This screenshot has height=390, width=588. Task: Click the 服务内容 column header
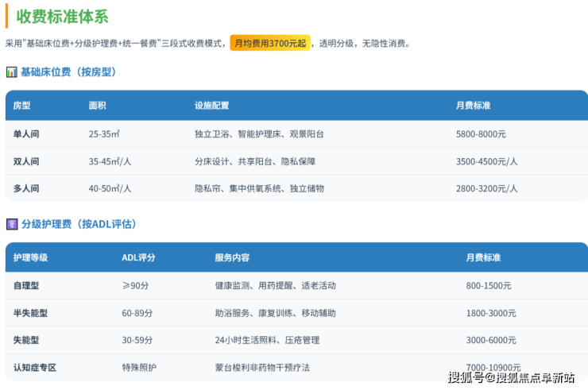(232, 257)
